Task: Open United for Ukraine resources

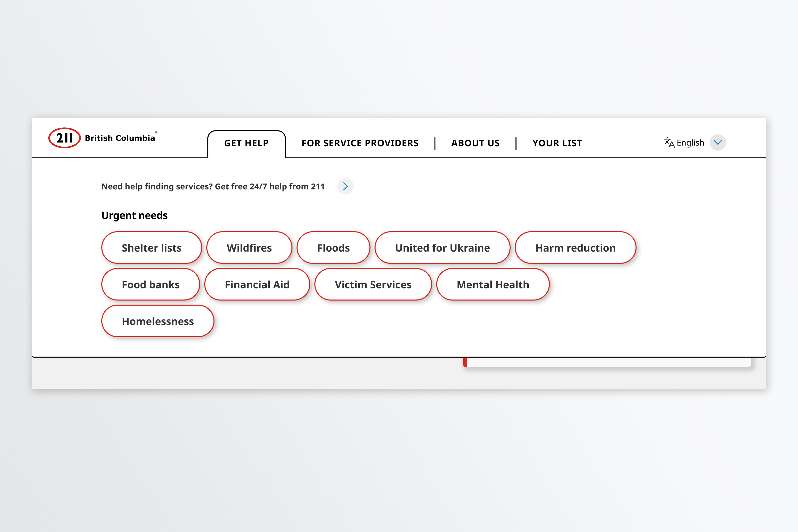Action: click(x=442, y=248)
